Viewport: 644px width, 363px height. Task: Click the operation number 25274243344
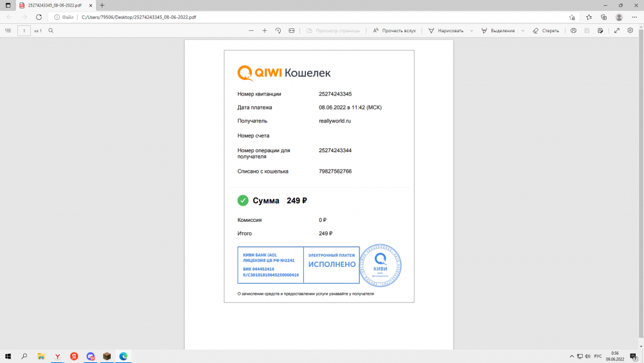click(x=335, y=150)
